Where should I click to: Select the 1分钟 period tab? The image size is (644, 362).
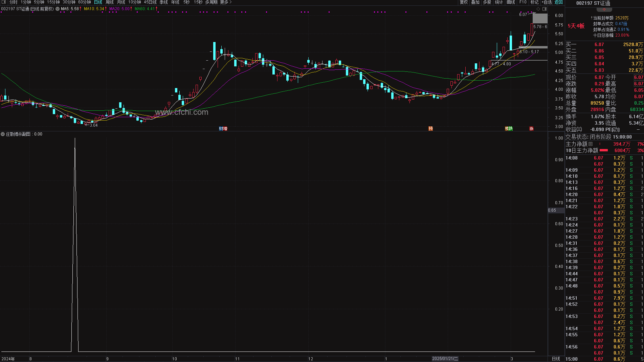click(x=26, y=2)
